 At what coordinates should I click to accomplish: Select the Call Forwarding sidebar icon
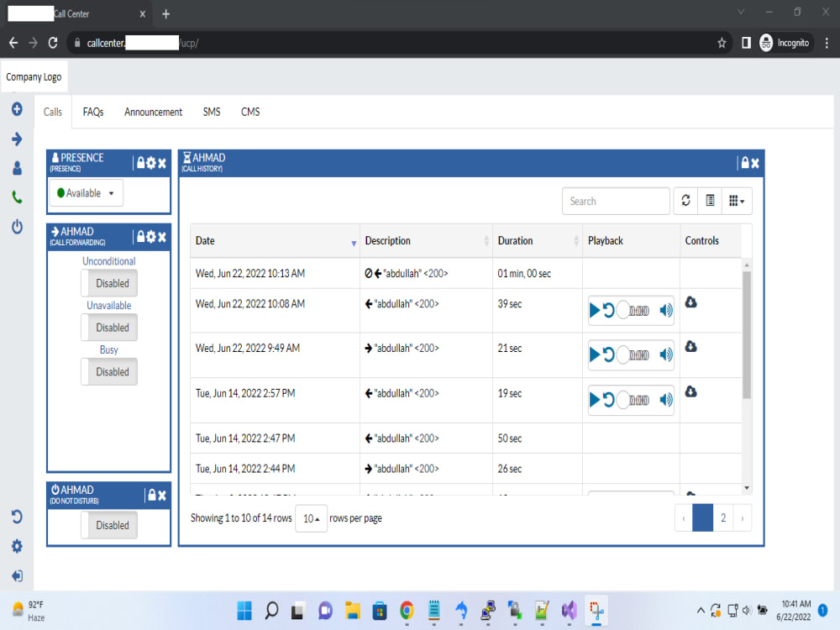point(17,139)
